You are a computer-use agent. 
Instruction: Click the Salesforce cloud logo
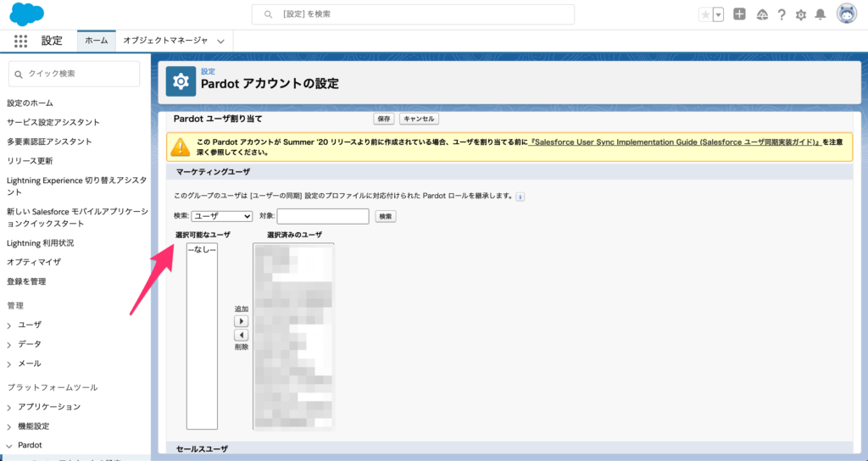click(x=26, y=14)
